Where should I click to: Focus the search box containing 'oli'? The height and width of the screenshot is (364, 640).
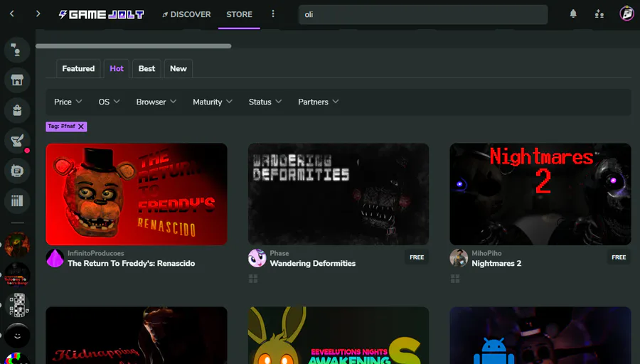[423, 15]
